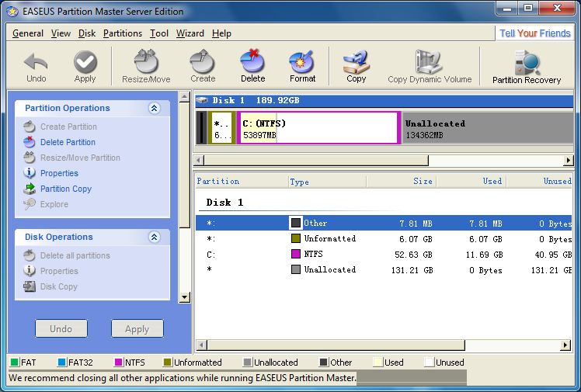Click the bottom Undo button in sidebar
This screenshot has width=581, height=392.
61,328
